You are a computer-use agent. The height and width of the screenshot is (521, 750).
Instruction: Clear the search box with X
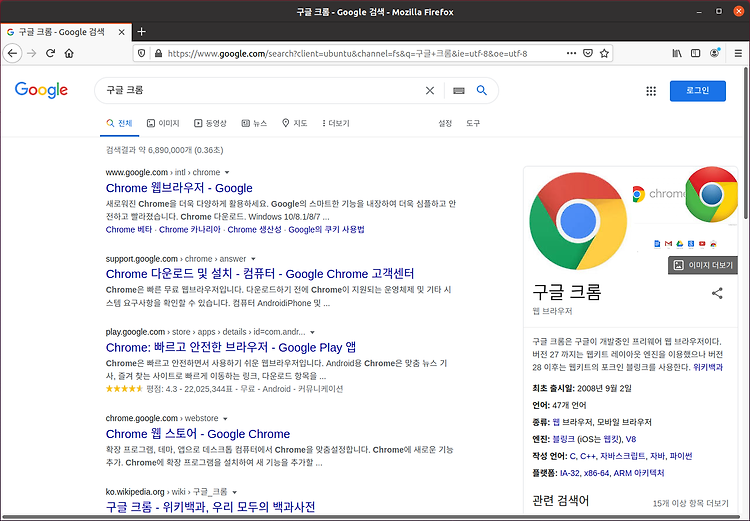point(430,90)
